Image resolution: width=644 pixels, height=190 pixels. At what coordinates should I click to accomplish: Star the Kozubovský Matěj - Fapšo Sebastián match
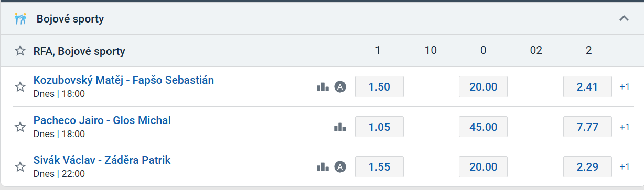tap(20, 87)
